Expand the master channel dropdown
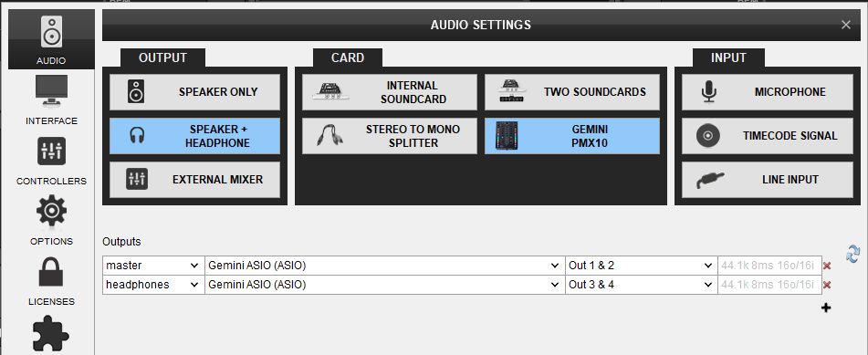 click(x=153, y=266)
